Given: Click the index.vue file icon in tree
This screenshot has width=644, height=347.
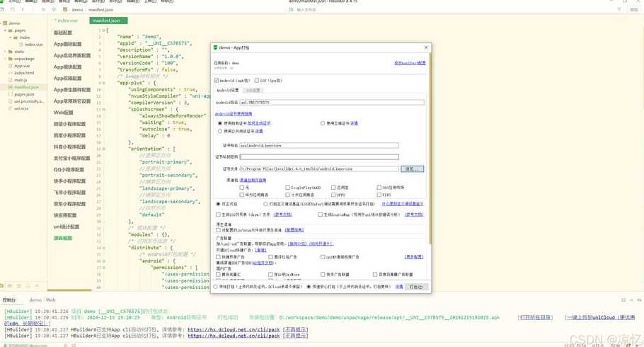Looking at the screenshot, I should coord(21,45).
